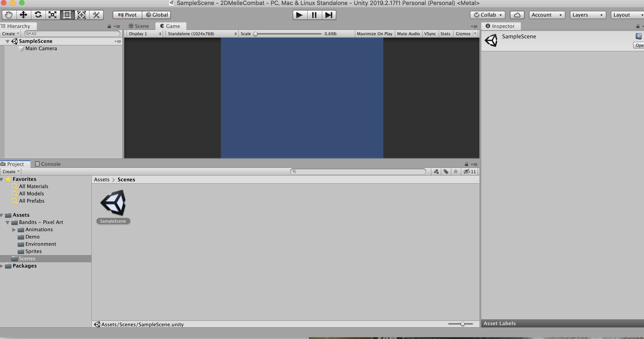Open Inspector help reference icon
Viewport: 644px width, 339px height.
pyautogui.click(x=639, y=37)
